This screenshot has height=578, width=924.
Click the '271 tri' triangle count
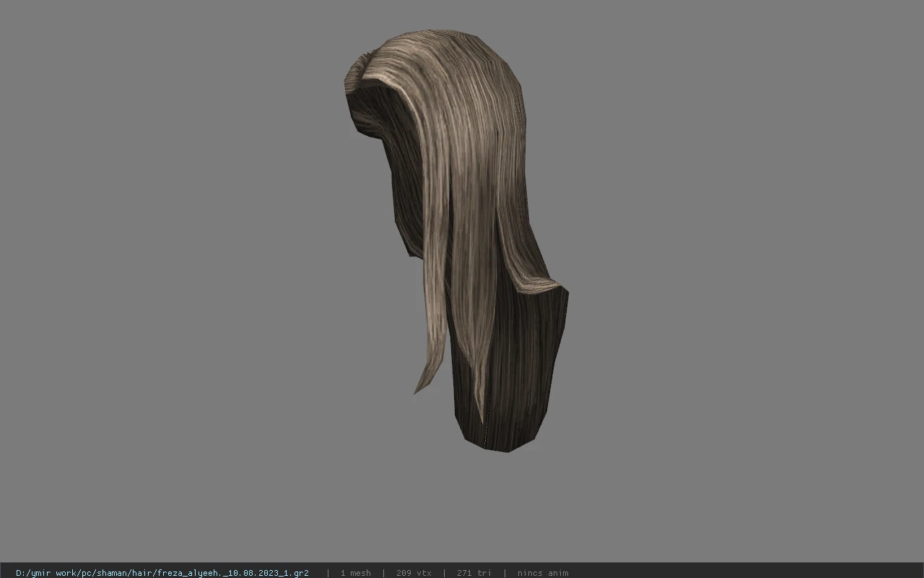point(474,573)
